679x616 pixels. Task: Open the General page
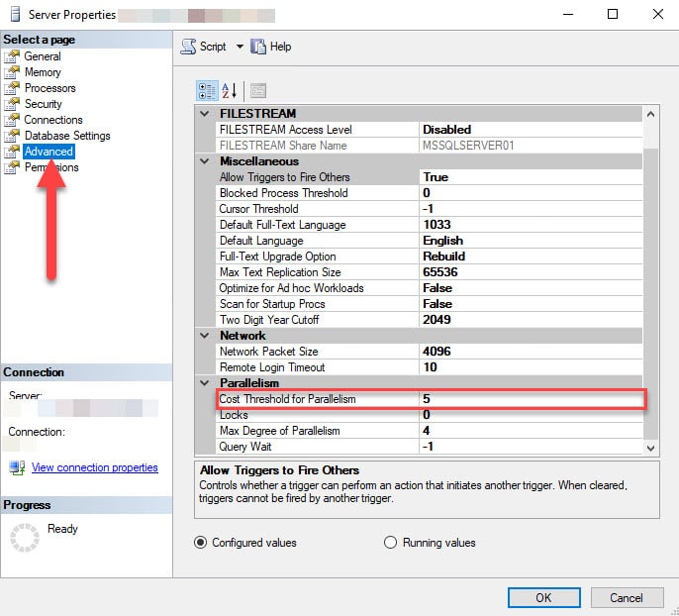click(43, 56)
